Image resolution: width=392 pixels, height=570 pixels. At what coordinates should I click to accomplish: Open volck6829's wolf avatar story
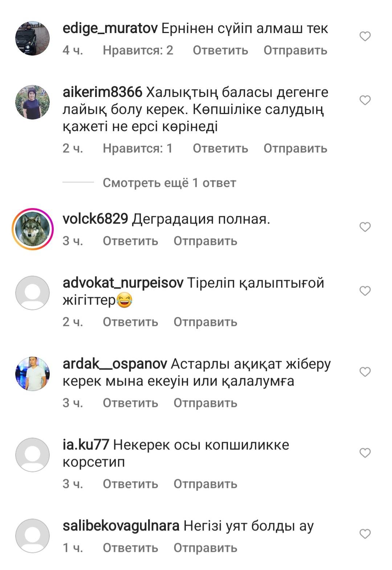pyautogui.click(x=33, y=229)
